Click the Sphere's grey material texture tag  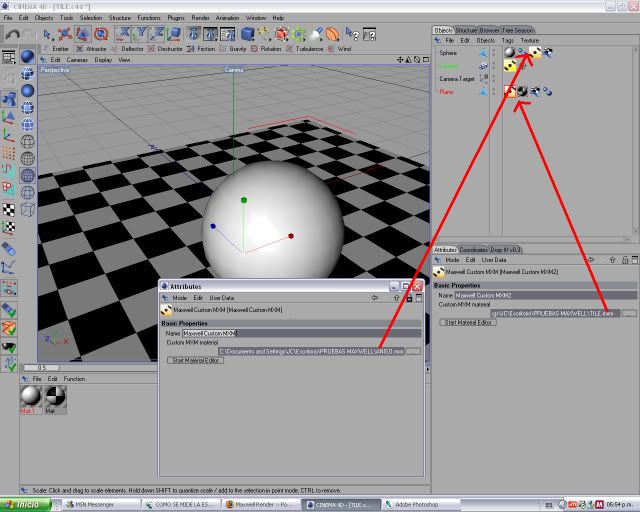point(510,52)
